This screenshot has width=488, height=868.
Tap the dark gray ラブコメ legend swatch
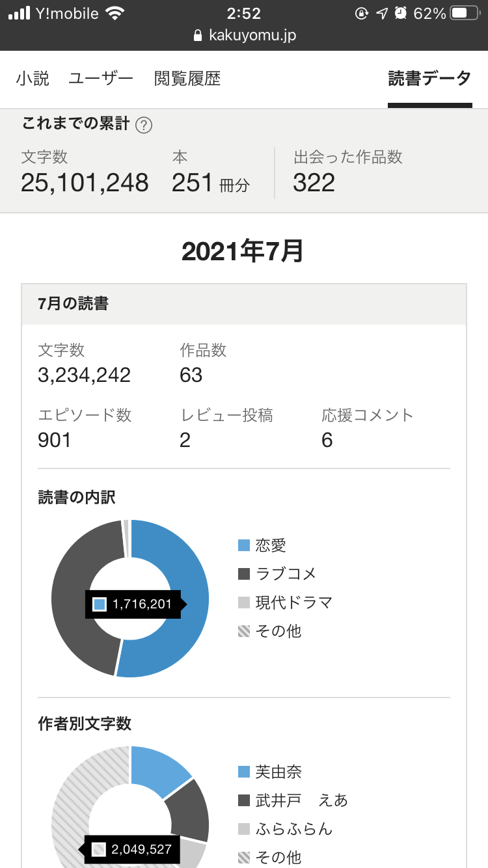[244, 574]
